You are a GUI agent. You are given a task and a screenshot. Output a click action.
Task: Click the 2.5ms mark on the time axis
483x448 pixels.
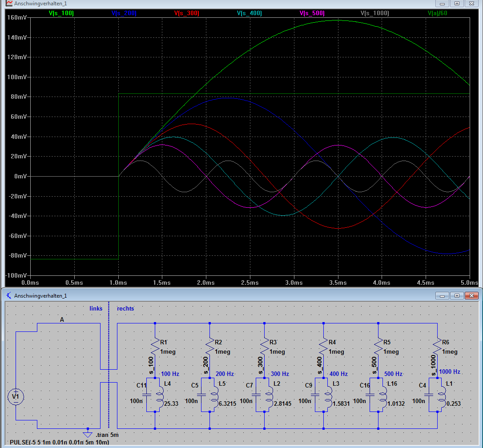(x=250, y=283)
